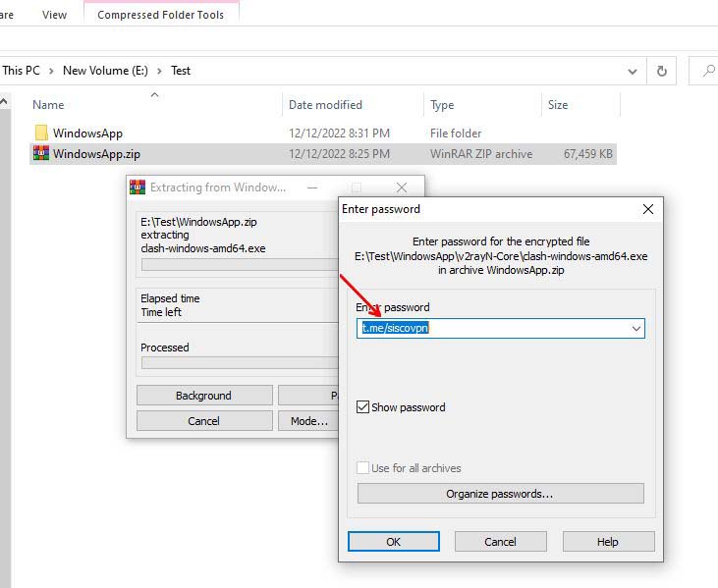Click Organize passwords... button
The image size is (718, 588).
[500, 494]
